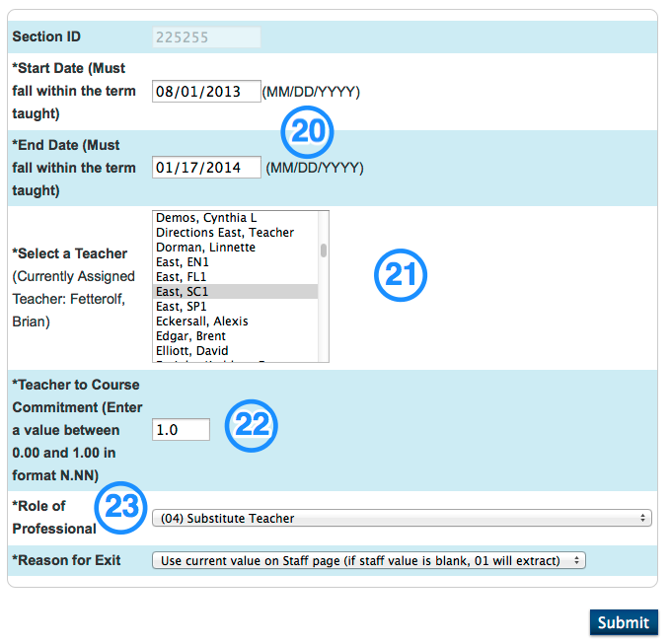Click the Submit button
The width and height of the screenshot is (670, 644).
tap(623, 622)
